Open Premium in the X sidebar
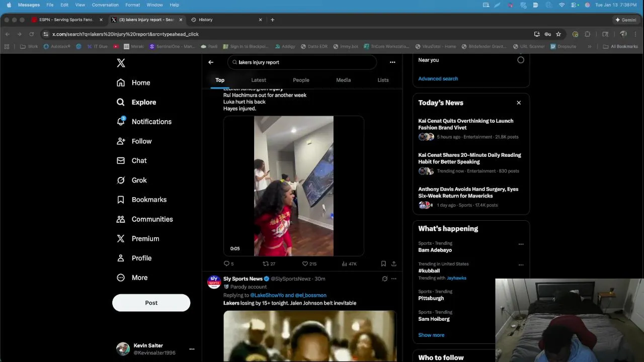The width and height of the screenshot is (644, 362). (138, 239)
